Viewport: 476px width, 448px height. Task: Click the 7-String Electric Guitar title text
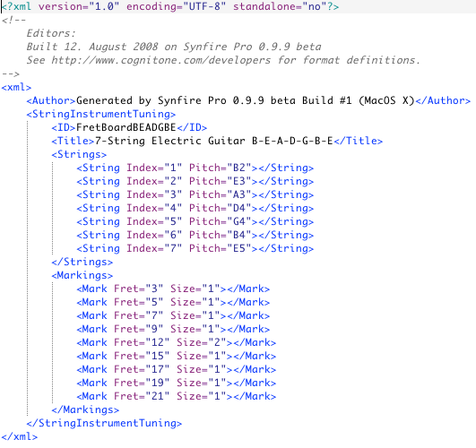tap(214, 141)
